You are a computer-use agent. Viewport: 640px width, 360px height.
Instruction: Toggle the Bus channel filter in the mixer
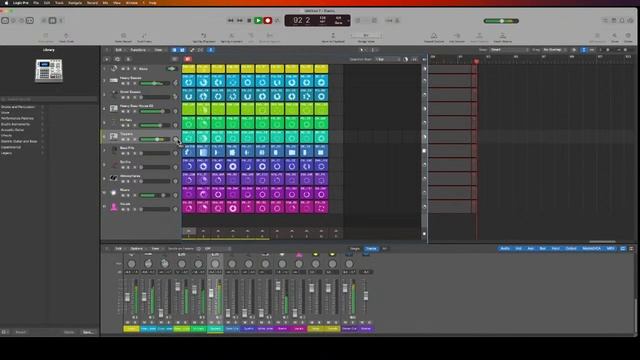coord(542,248)
